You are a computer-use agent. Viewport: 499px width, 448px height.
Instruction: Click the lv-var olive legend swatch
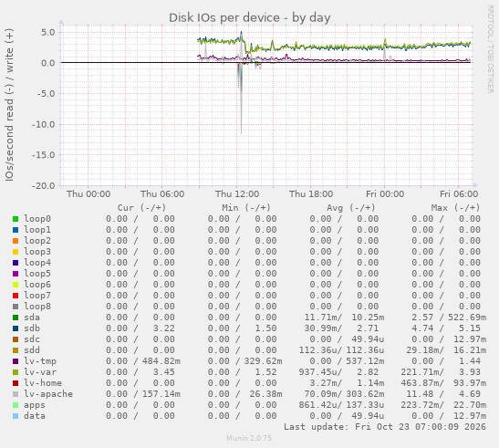click(16, 372)
